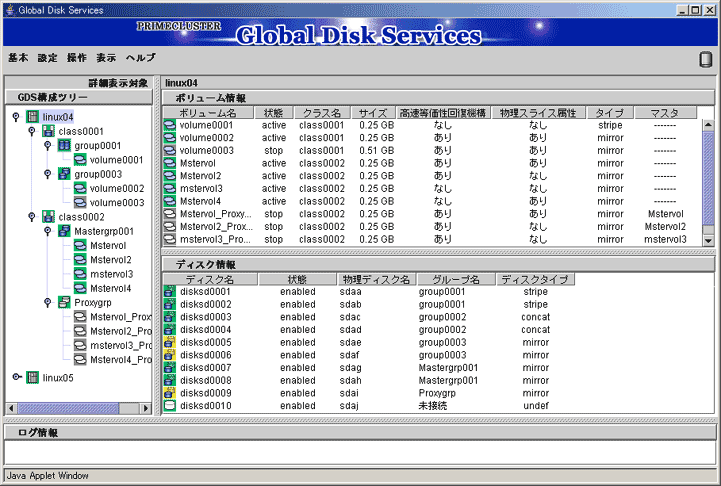Collapse the Mastergrp001 tree node
The image size is (721, 486).
47,231
